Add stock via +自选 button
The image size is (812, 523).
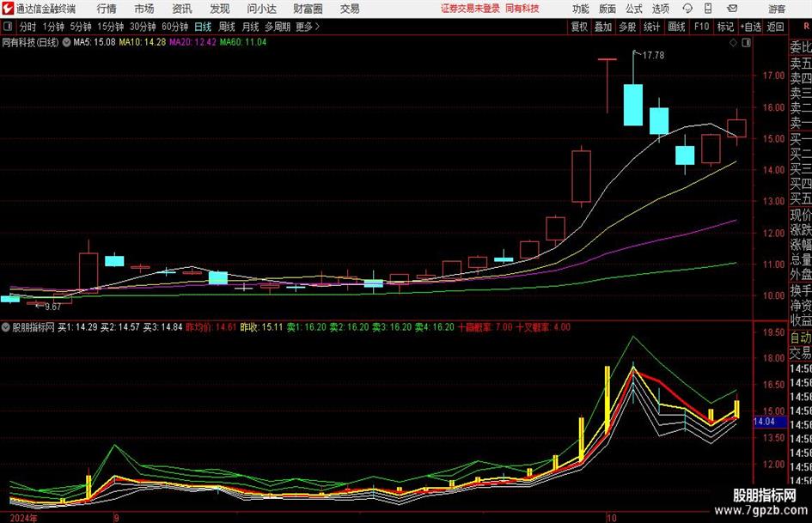pos(750,27)
